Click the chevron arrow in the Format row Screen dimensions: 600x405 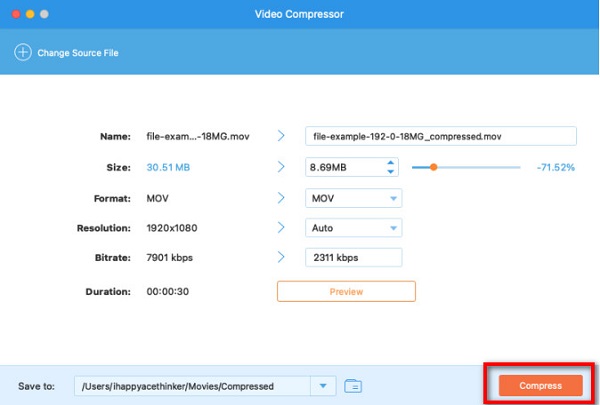pyautogui.click(x=281, y=198)
